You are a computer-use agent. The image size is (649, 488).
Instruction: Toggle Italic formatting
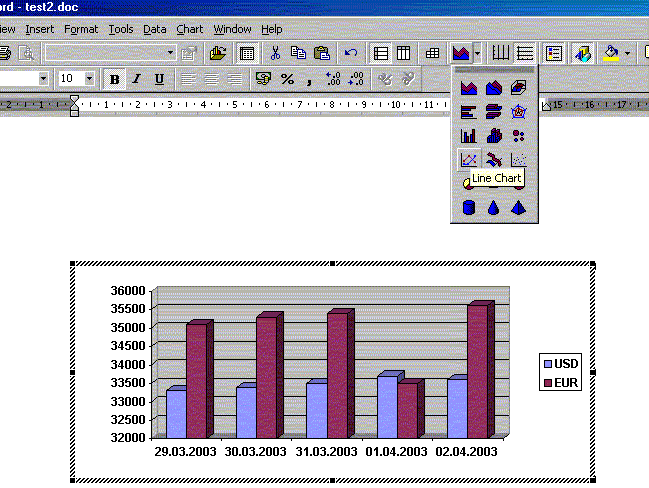(x=136, y=79)
